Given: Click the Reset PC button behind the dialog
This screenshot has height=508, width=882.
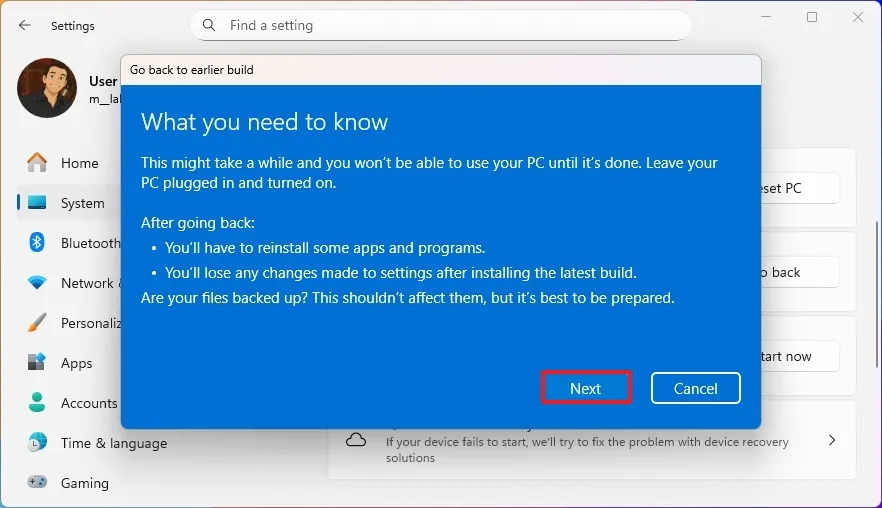Looking at the screenshot, I should click(800, 188).
